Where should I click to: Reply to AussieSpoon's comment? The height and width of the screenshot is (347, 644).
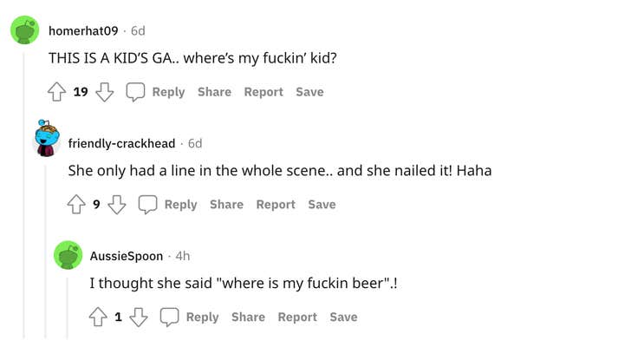(190, 318)
